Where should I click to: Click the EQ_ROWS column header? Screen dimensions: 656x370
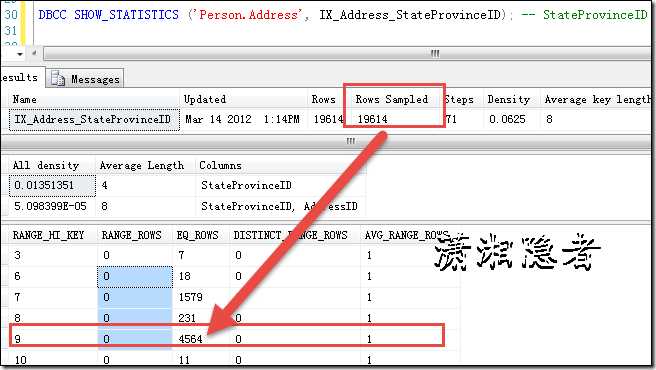coord(201,235)
